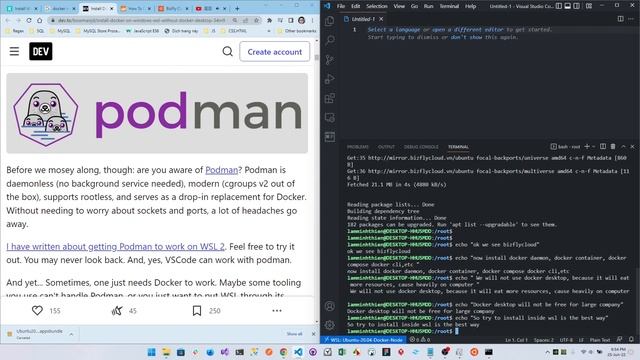The width and height of the screenshot is (640, 360).
Task: Open the Other bookmarks folder
Action: (297, 31)
